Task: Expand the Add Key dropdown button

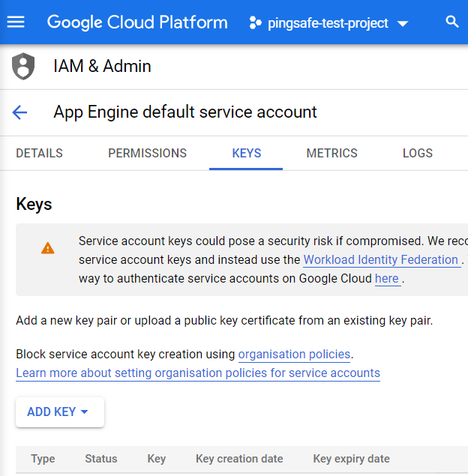Action: point(59,412)
